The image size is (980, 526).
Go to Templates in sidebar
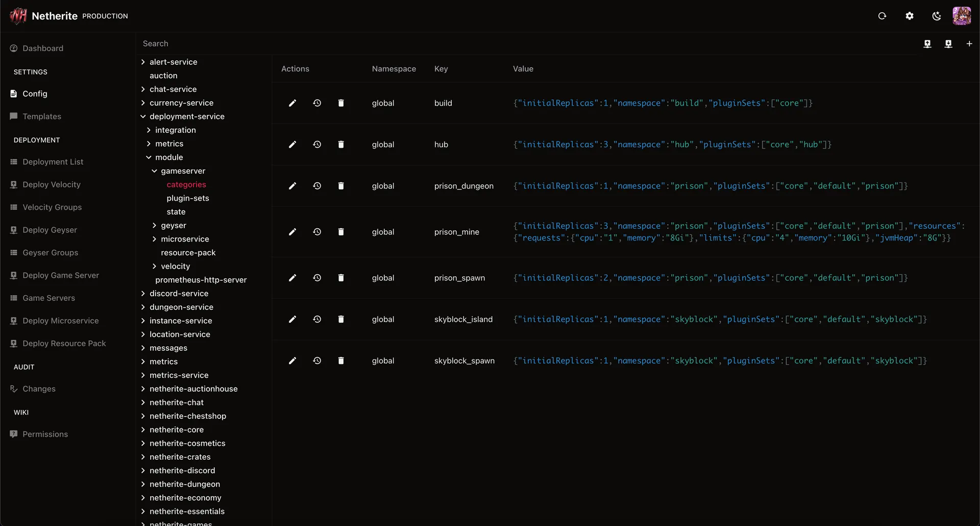42,116
